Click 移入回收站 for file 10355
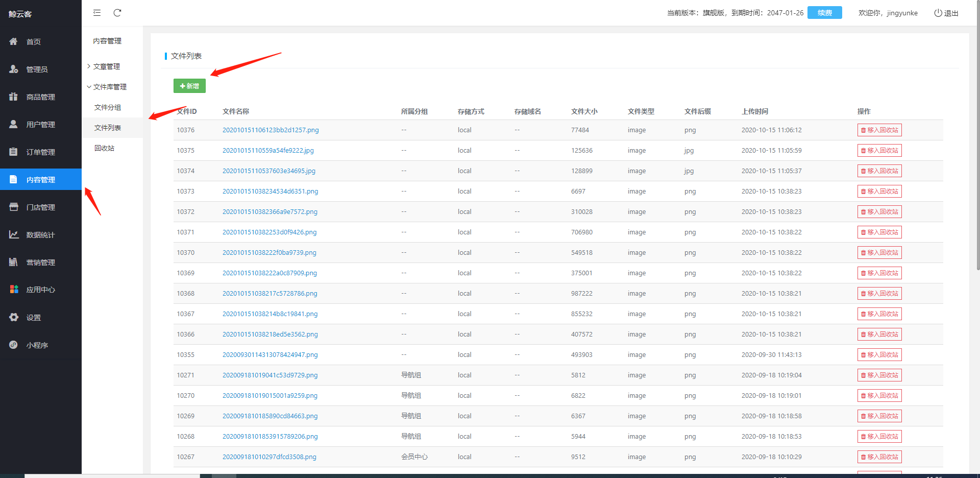 point(879,355)
